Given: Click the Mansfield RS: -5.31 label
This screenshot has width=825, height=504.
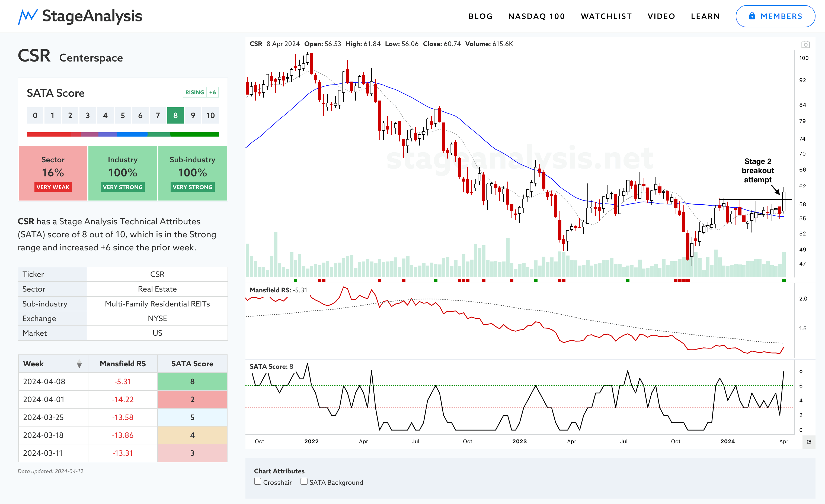Looking at the screenshot, I should pyautogui.click(x=278, y=290).
